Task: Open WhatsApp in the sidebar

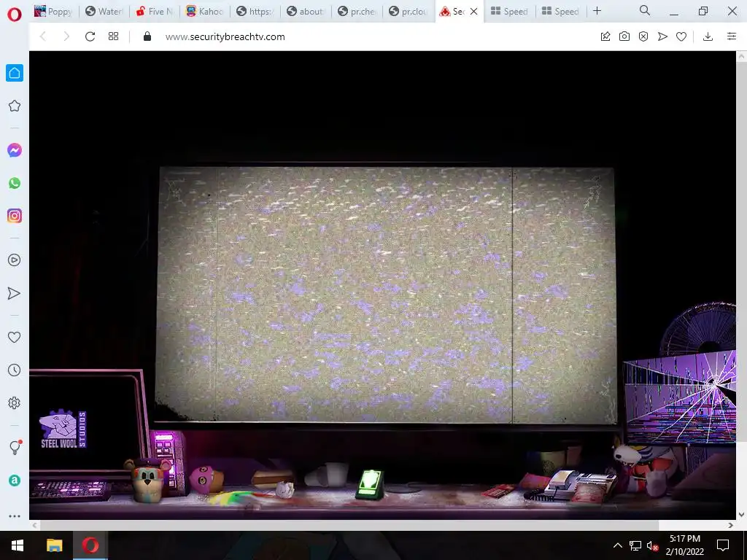Action: point(15,183)
